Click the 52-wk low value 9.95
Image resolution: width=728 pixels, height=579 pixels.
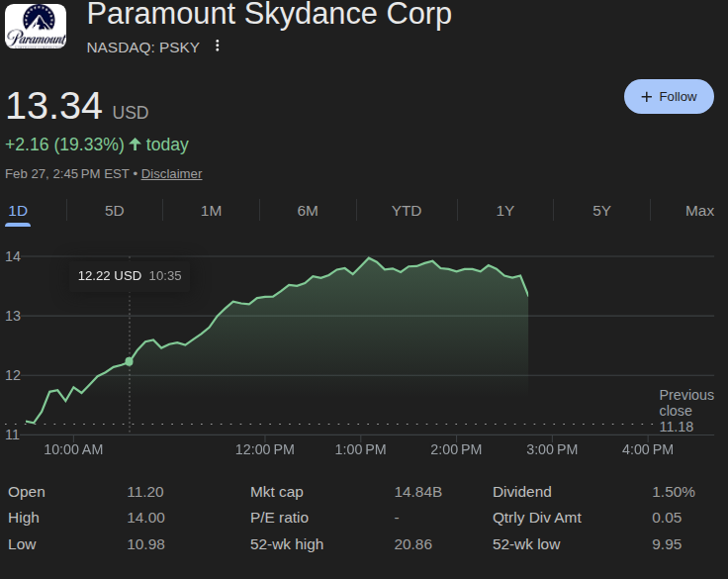[x=667, y=544]
